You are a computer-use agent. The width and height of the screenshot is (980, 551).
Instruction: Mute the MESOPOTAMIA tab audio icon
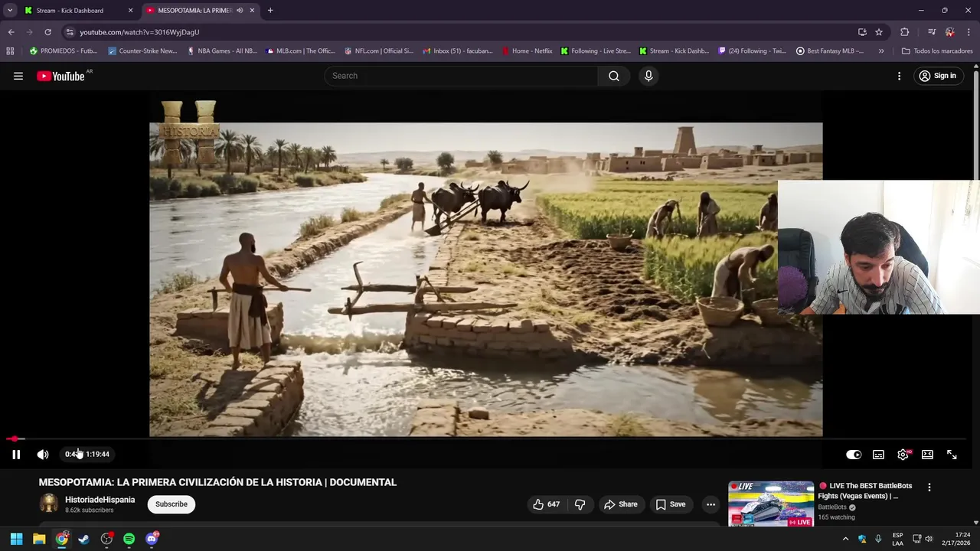tap(240, 11)
